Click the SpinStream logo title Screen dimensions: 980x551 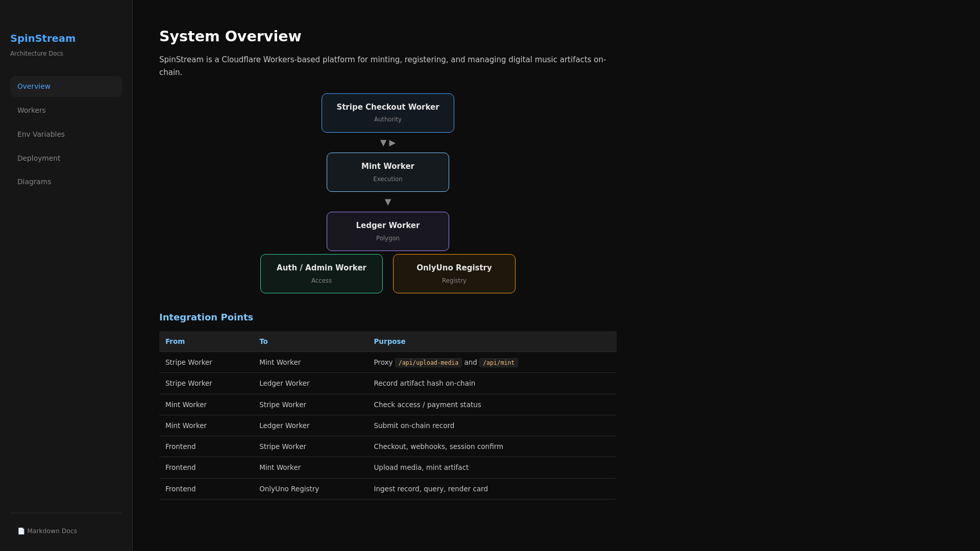[x=43, y=38]
